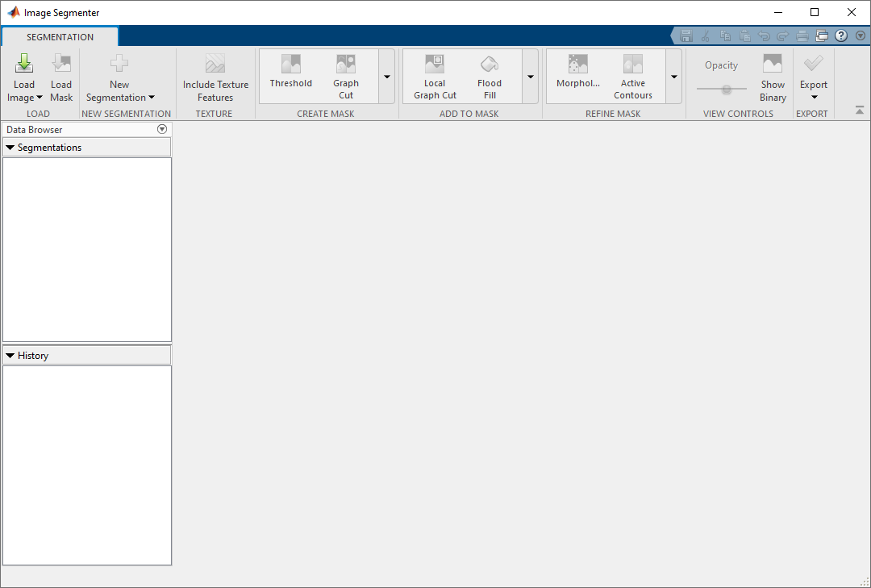Click the Load Mask button

coord(61,78)
